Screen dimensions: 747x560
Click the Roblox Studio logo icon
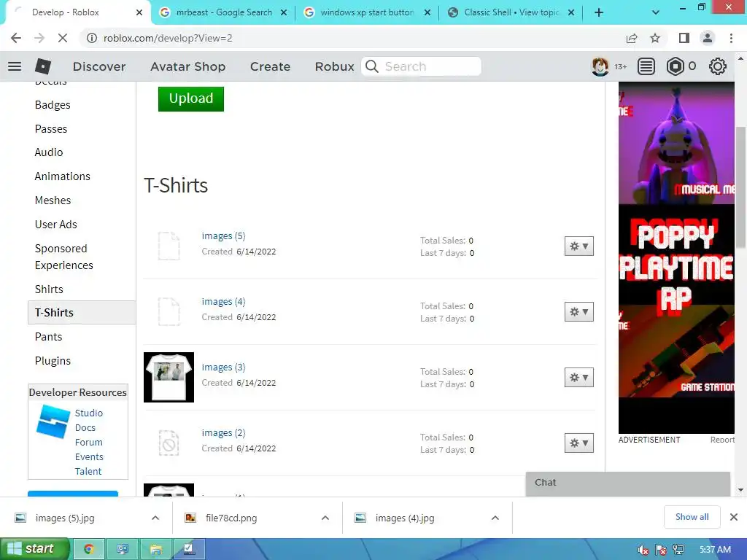click(x=53, y=421)
